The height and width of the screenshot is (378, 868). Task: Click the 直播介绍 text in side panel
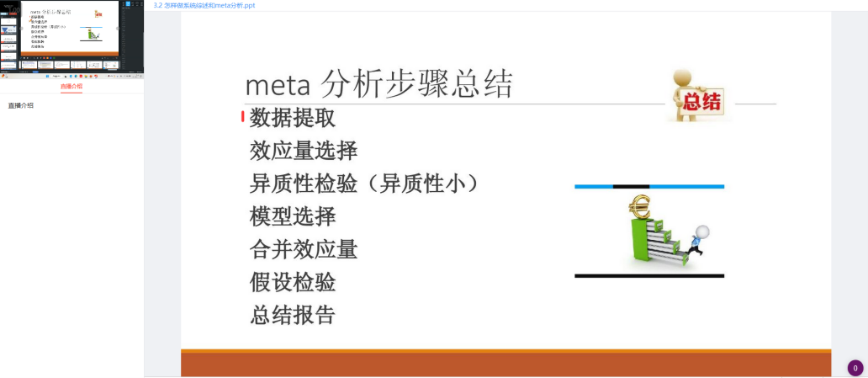click(21, 106)
